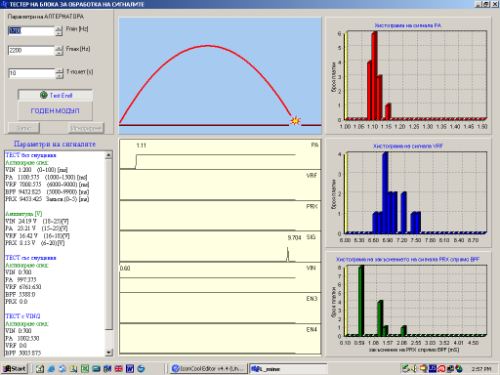500x375 pixels.
Task: Click the T period input field showing 10
Action: tap(32, 73)
